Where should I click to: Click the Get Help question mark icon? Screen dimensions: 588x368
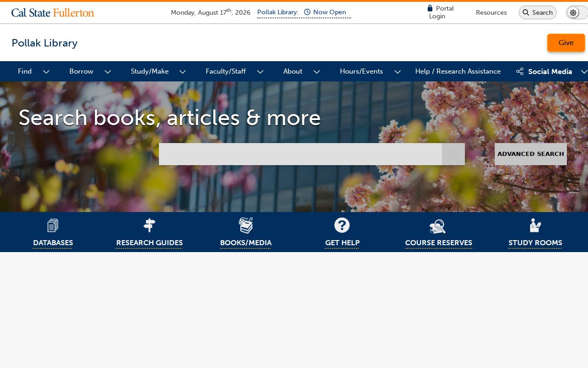pyautogui.click(x=342, y=225)
